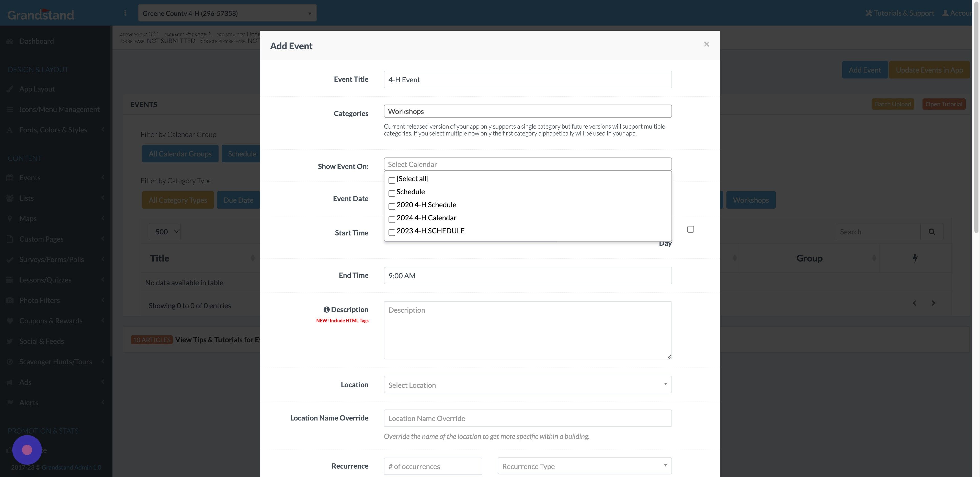980x477 pixels.
Task: Click the Ads megaphone icon in sidebar
Action: (10, 382)
